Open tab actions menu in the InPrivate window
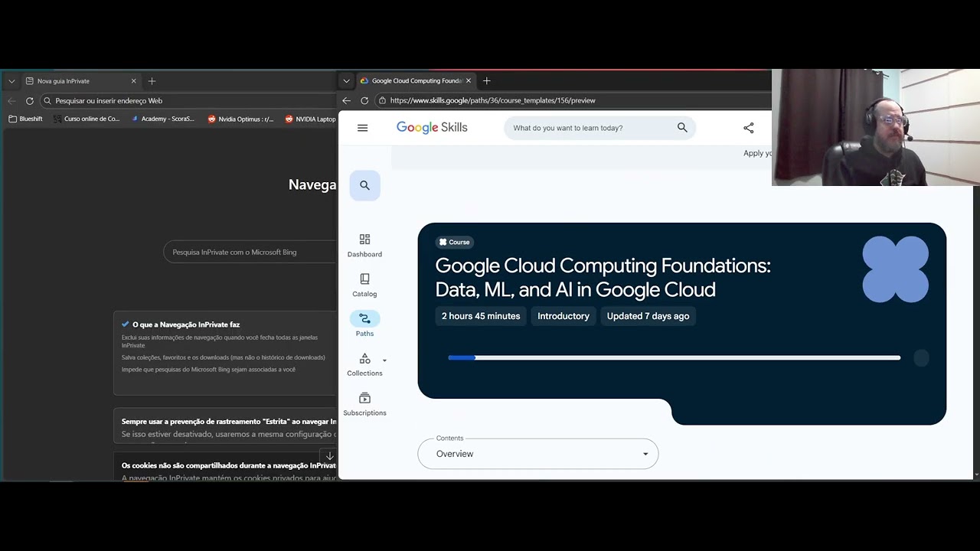This screenshot has width=980, height=551. [x=11, y=81]
